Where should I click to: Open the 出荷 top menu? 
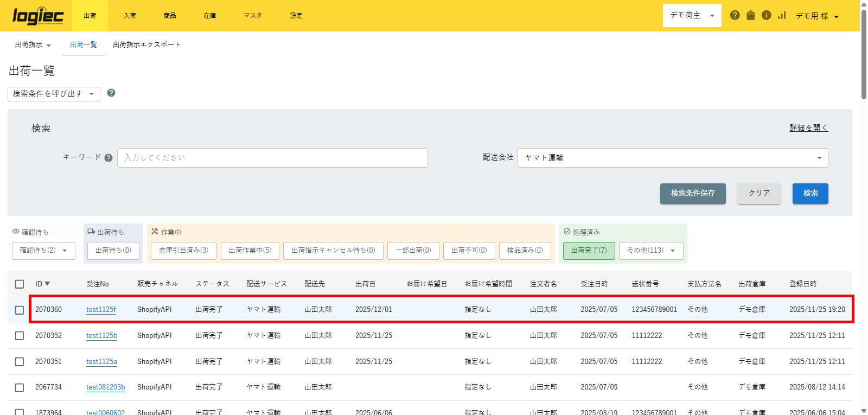90,16
